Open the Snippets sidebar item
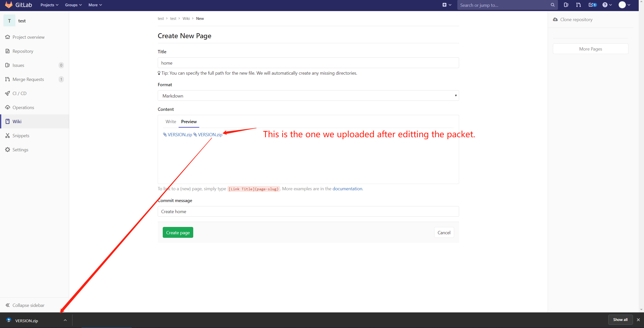 coord(21,136)
